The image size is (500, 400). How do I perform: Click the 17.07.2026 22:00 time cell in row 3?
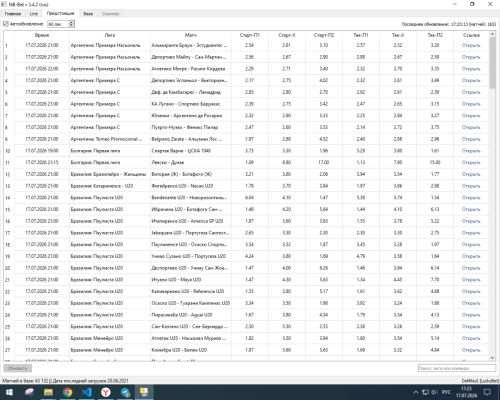point(42,69)
